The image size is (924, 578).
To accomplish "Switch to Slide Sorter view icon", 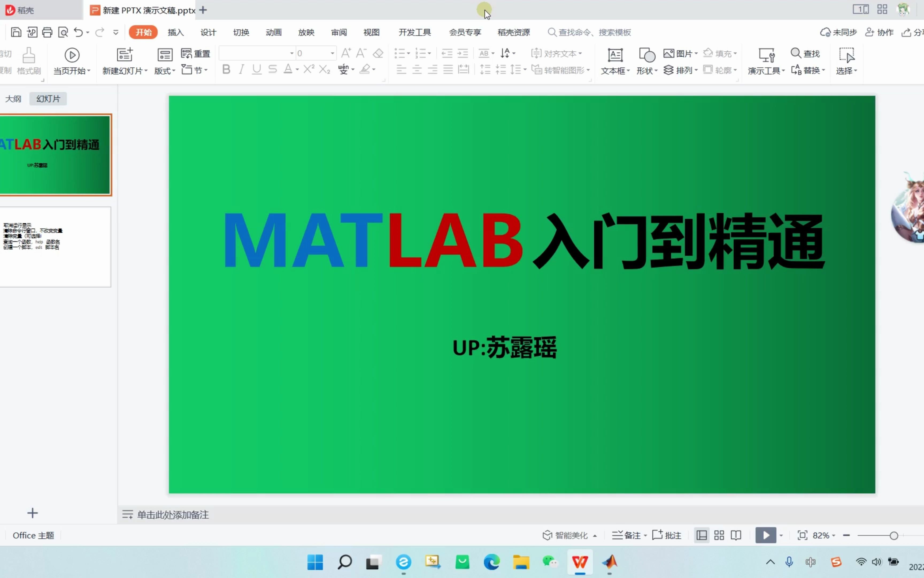I will 719,535.
